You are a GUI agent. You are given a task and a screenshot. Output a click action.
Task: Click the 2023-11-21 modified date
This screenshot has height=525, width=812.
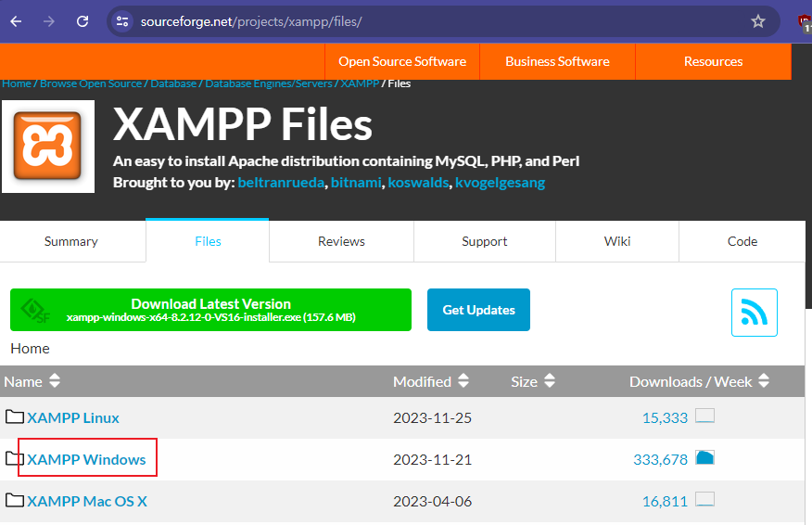(432, 460)
